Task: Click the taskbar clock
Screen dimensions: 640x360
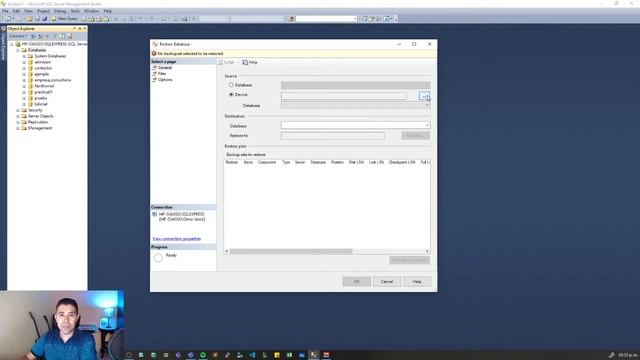Action: (x=628, y=355)
